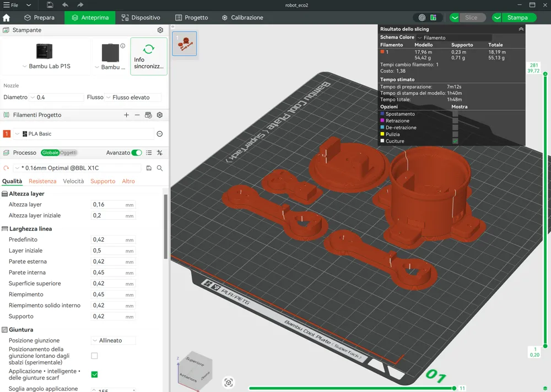Open PLA Basic filament options circle icon

[160, 134]
